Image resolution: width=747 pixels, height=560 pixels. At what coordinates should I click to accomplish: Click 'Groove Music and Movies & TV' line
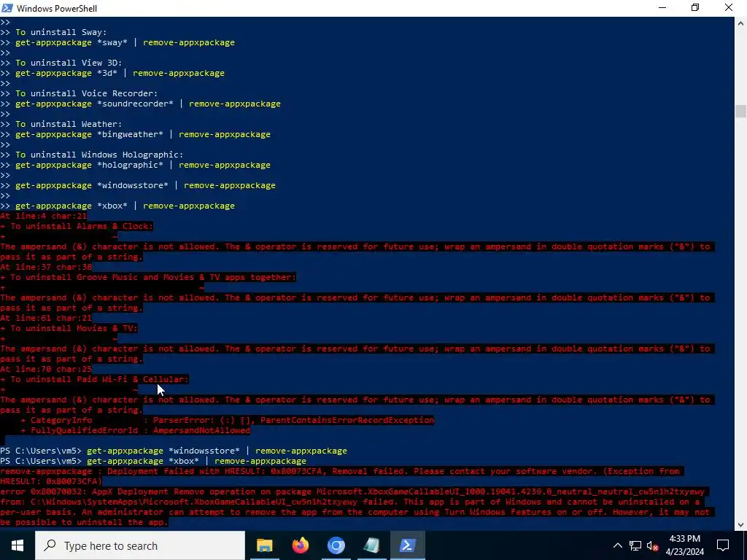pyautogui.click(x=147, y=277)
